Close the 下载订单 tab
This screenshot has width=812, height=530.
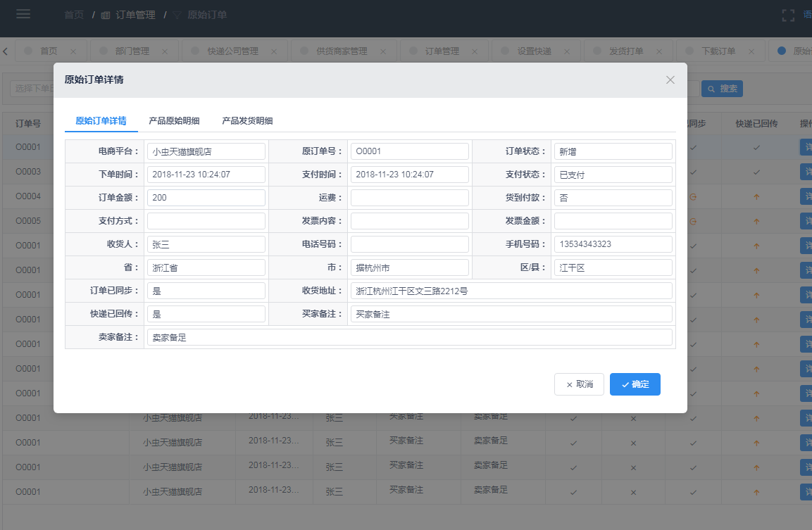click(751, 51)
